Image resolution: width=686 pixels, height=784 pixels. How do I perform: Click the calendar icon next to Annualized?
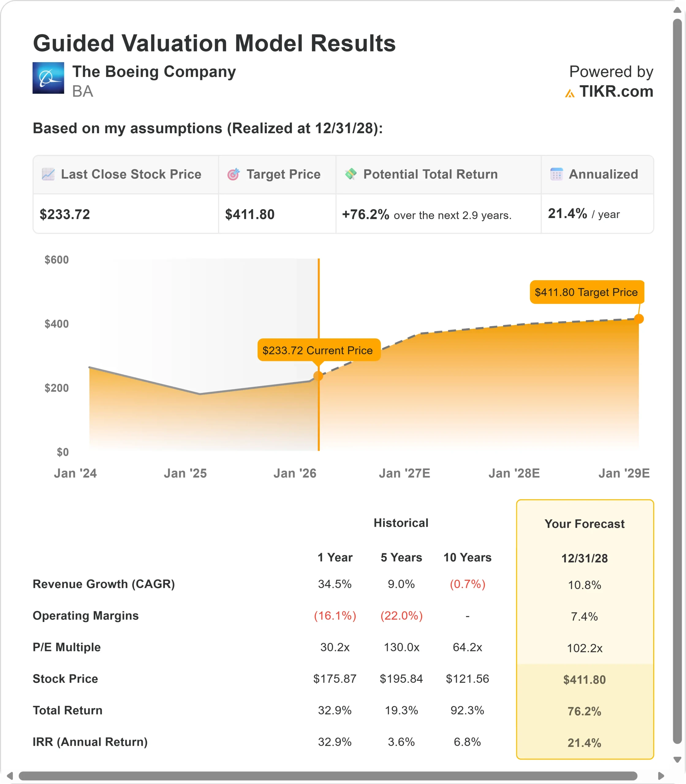pos(556,174)
